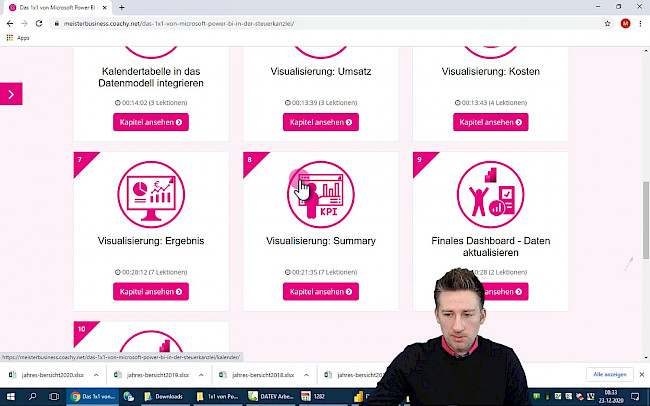Click duration 00:28:12 (7 Lektionen)
This screenshot has width=650, height=406.
[x=151, y=272]
